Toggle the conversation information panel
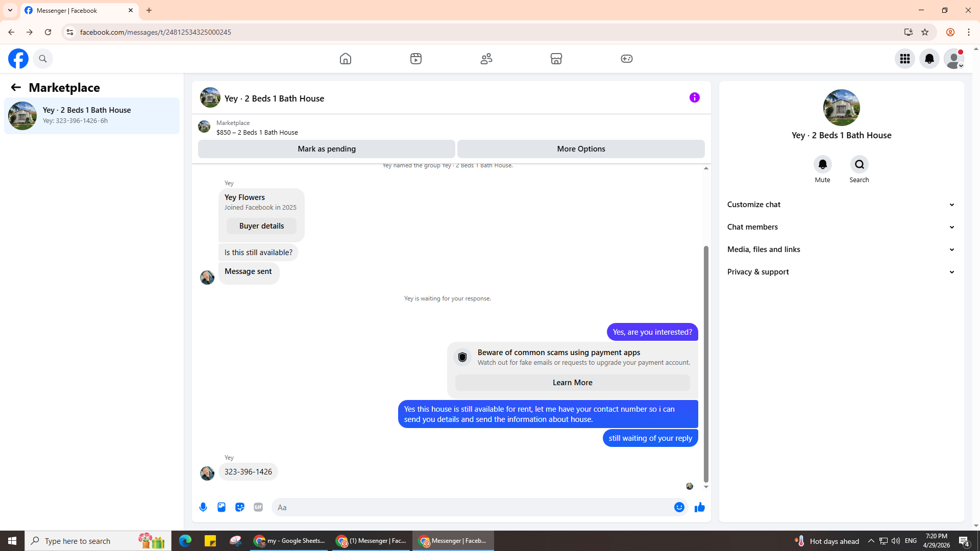The image size is (980, 551). pyautogui.click(x=694, y=97)
